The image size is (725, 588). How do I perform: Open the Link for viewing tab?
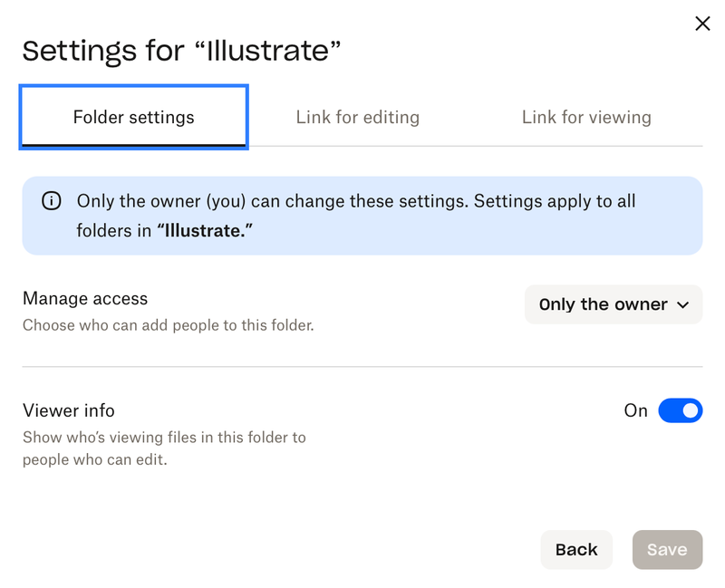pos(586,117)
